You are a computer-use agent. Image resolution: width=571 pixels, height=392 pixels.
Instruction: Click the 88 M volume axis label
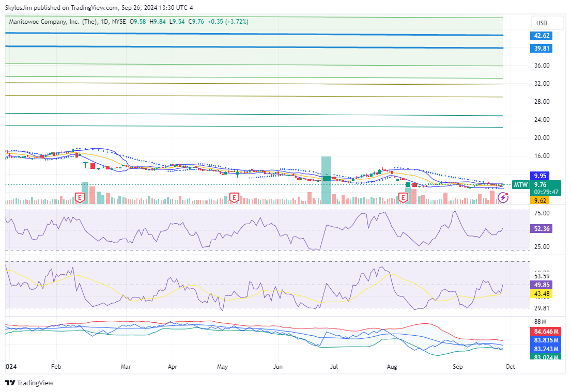(541, 322)
